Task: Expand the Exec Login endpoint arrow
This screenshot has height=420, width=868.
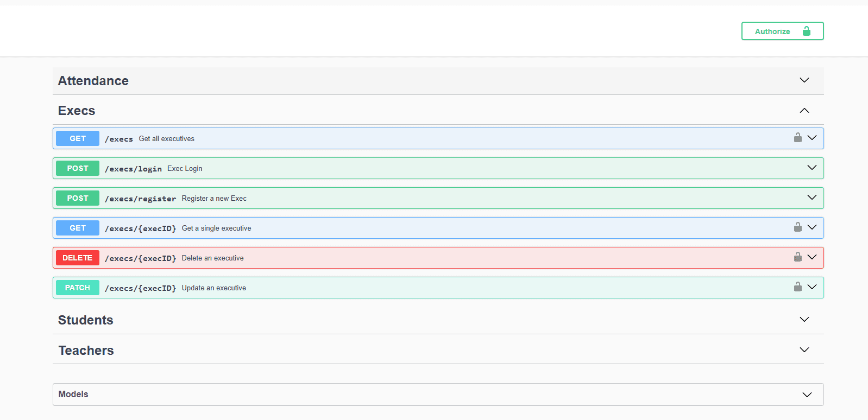Action: click(x=812, y=168)
